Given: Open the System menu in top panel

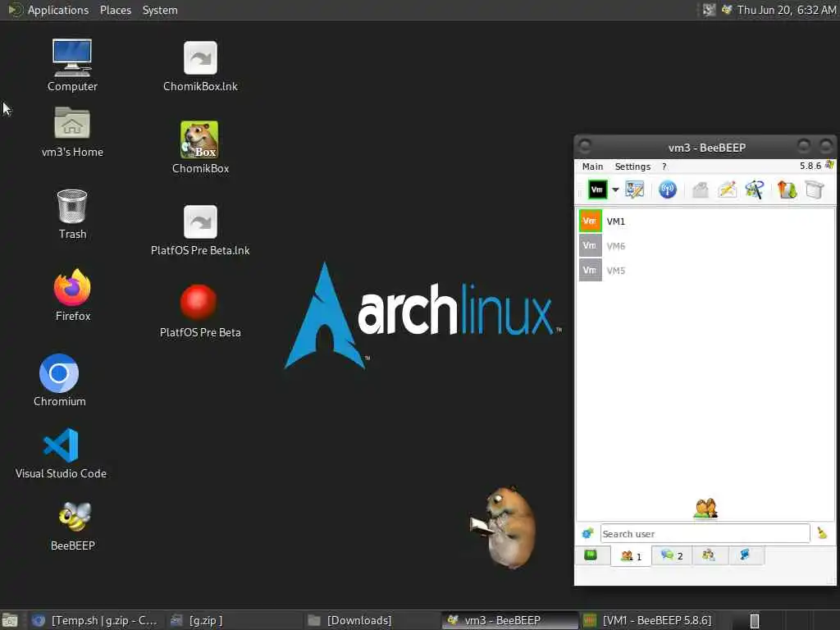Looking at the screenshot, I should 160,10.
